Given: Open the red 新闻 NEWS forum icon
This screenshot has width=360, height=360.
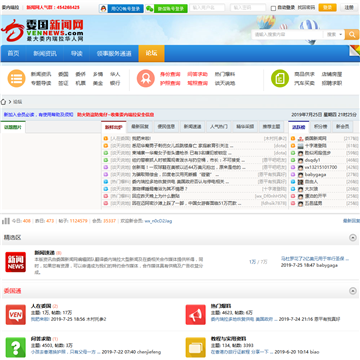Looking at the screenshot, I should point(16,262).
